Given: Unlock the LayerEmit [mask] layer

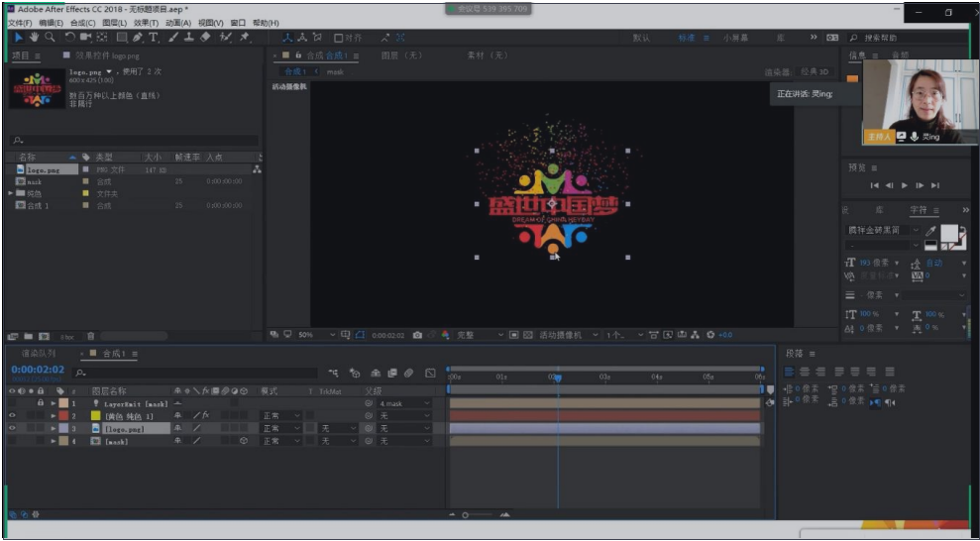Looking at the screenshot, I should click(x=40, y=404).
